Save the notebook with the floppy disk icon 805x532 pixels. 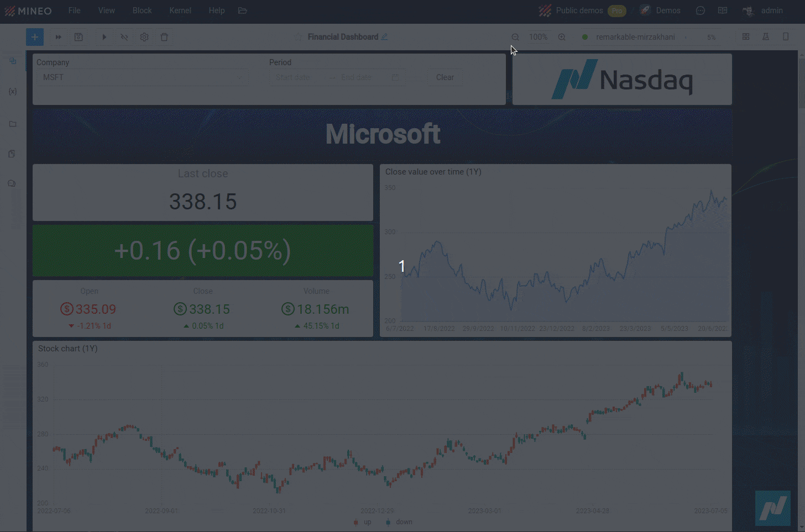[x=79, y=37]
